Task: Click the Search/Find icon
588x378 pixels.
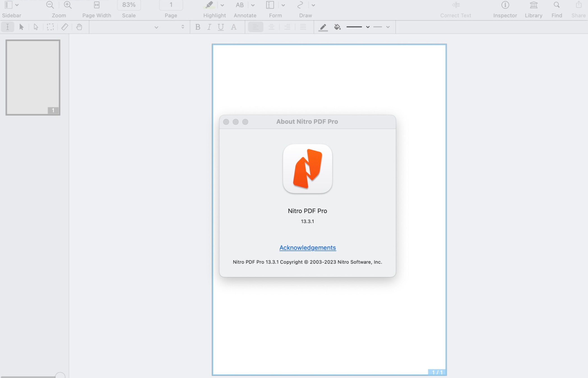Action: tap(556, 4)
